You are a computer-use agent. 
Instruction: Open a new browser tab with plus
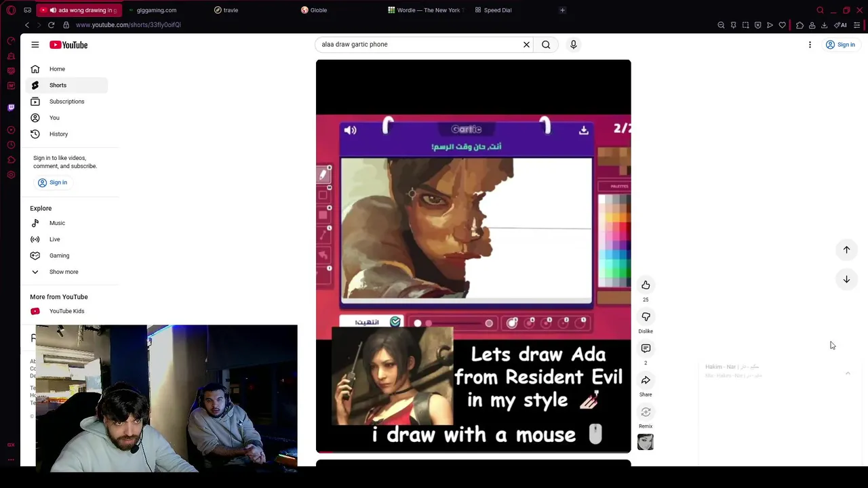pyautogui.click(x=562, y=10)
